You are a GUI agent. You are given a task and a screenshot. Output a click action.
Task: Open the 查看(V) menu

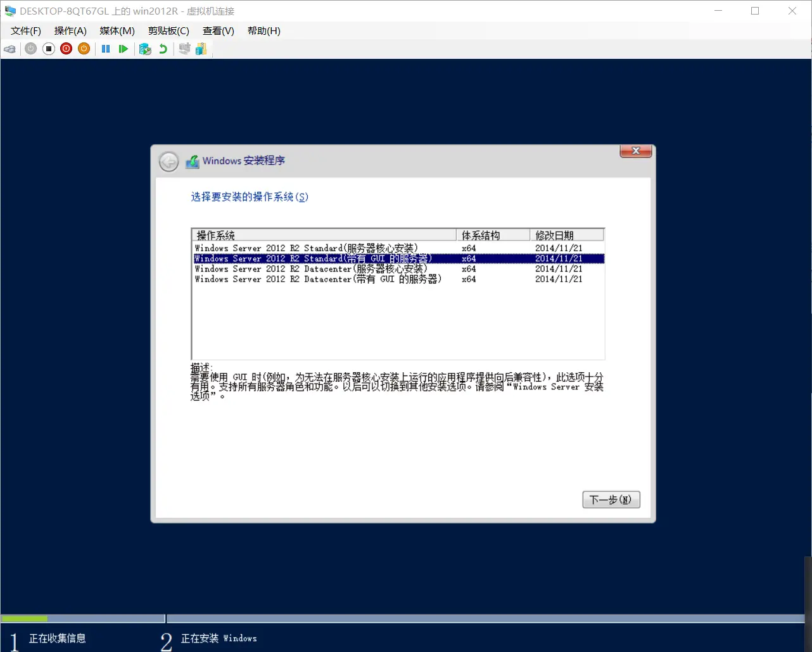[219, 30]
